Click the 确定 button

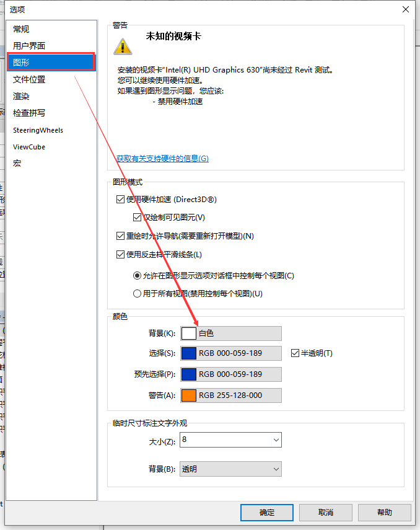coord(266,513)
